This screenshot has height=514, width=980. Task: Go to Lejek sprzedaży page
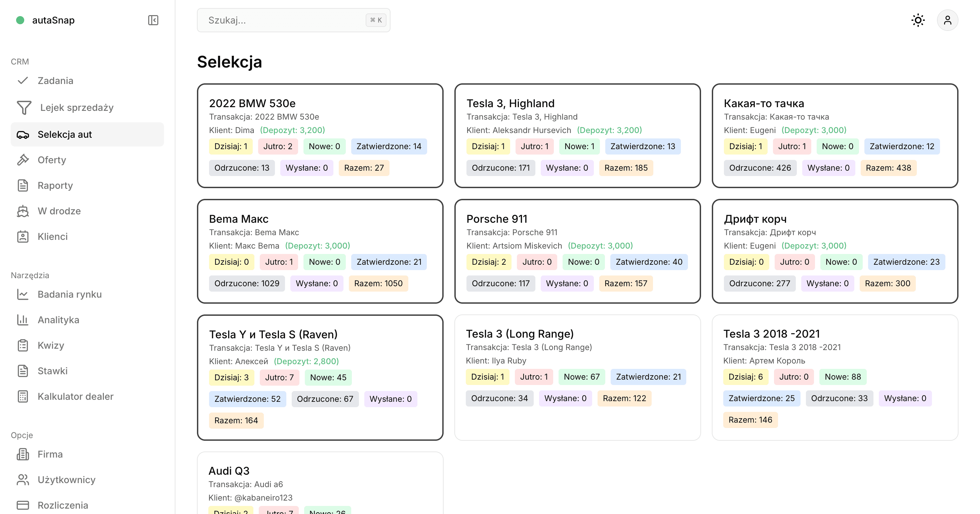coord(87,108)
